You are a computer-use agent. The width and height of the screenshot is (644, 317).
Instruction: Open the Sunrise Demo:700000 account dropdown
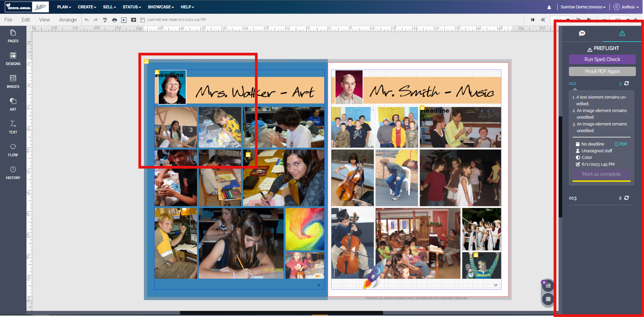pyautogui.click(x=583, y=7)
